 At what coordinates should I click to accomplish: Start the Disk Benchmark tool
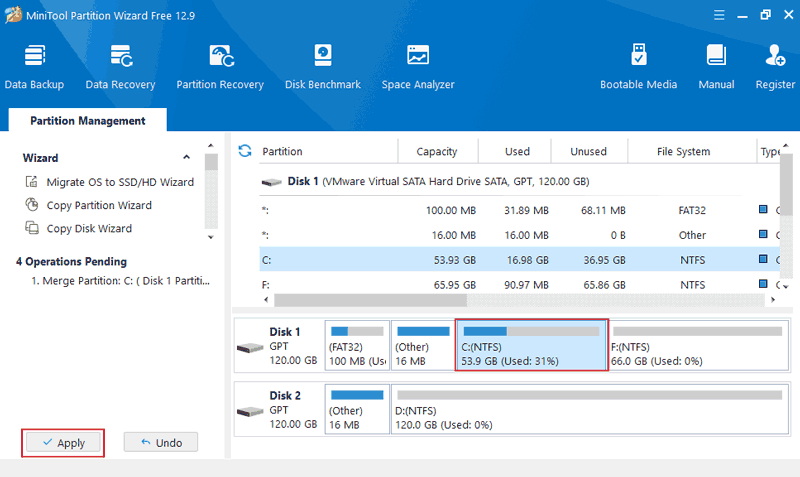pyautogui.click(x=322, y=66)
